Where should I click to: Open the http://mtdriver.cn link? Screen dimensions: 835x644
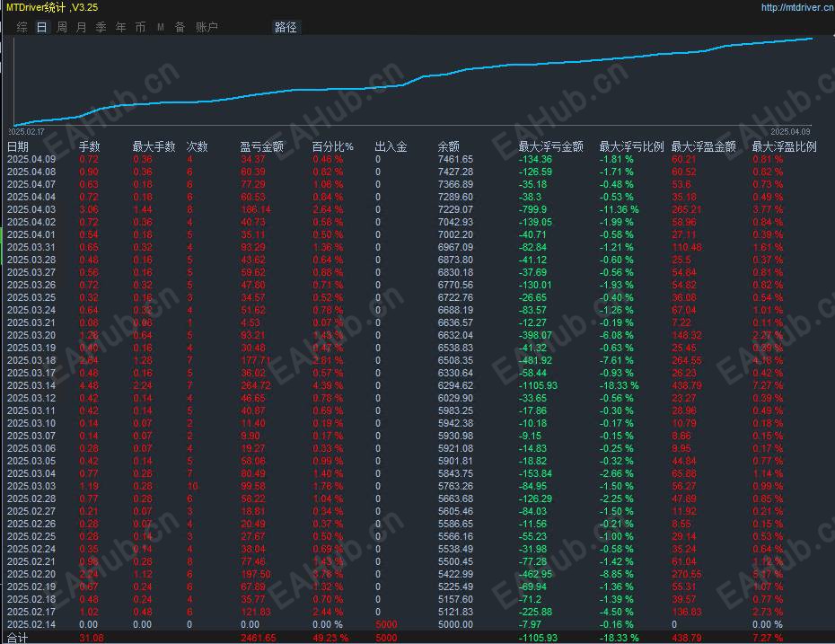pos(797,7)
